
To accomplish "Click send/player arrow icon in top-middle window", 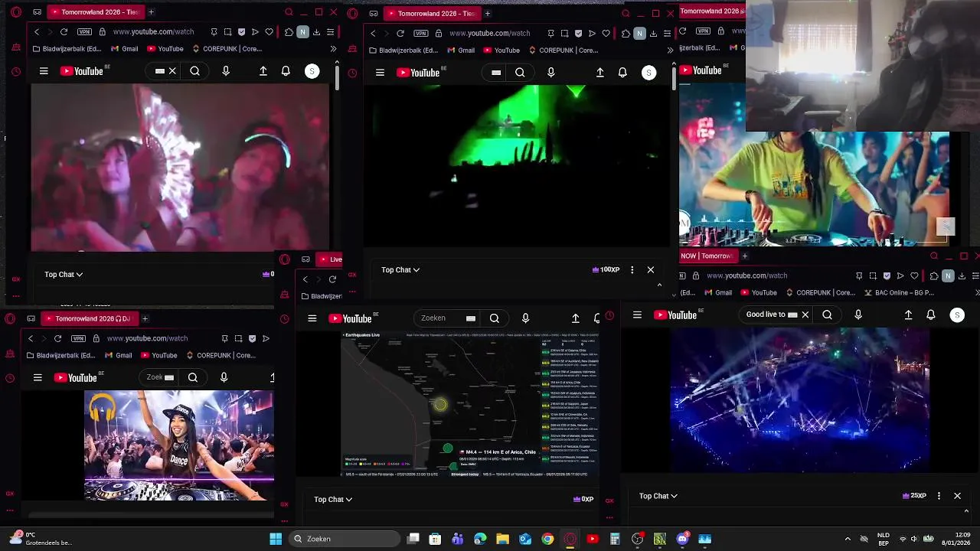I will [x=592, y=34].
